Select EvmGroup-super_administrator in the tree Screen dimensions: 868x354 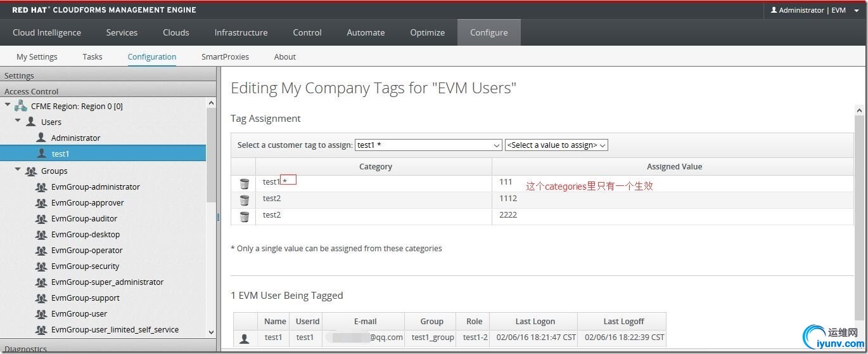(x=107, y=282)
